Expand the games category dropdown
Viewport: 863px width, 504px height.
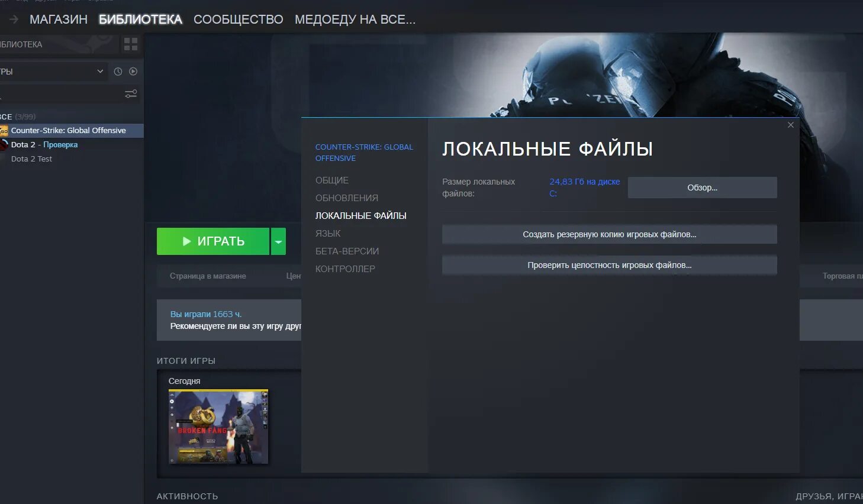click(x=100, y=72)
